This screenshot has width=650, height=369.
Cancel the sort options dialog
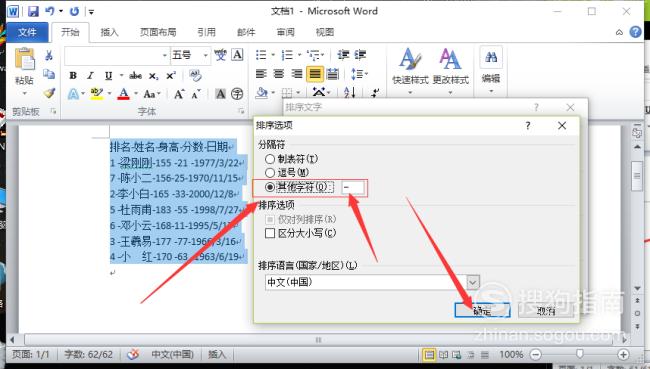click(x=546, y=310)
